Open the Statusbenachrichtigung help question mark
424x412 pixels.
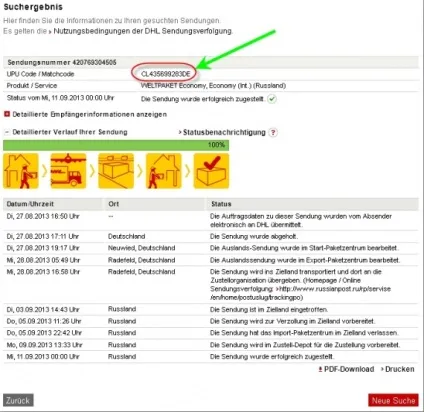pos(273,132)
